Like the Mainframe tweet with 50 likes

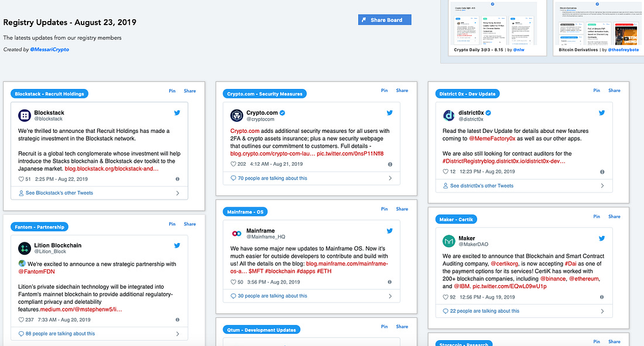[x=233, y=282]
